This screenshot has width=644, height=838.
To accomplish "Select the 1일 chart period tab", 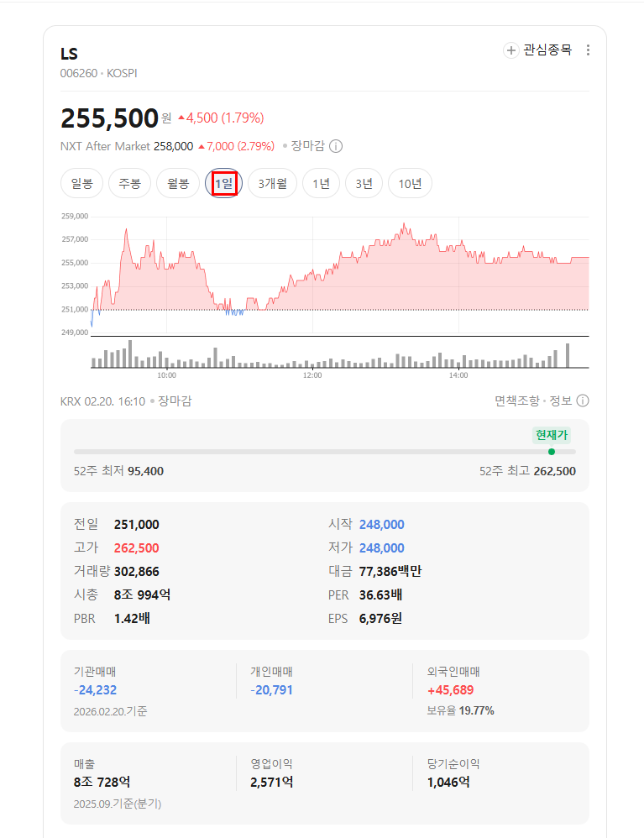I will (x=224, y=183).
